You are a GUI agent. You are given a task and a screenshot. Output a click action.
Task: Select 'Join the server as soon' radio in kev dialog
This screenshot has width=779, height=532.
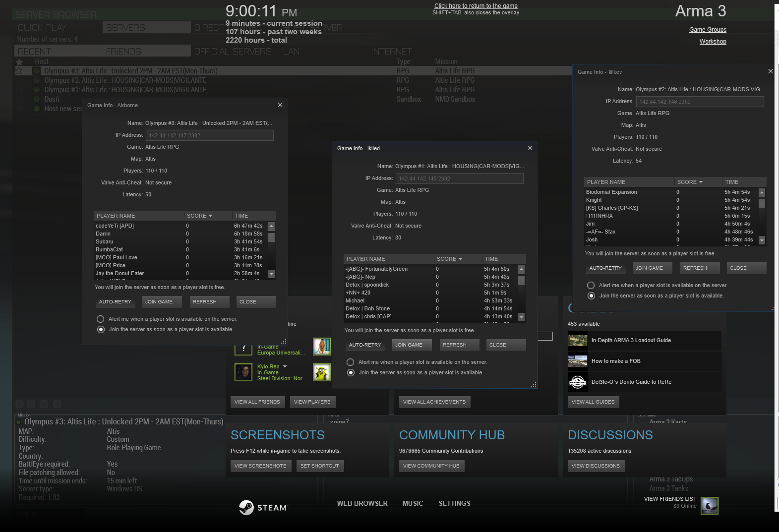pos(591,296)
